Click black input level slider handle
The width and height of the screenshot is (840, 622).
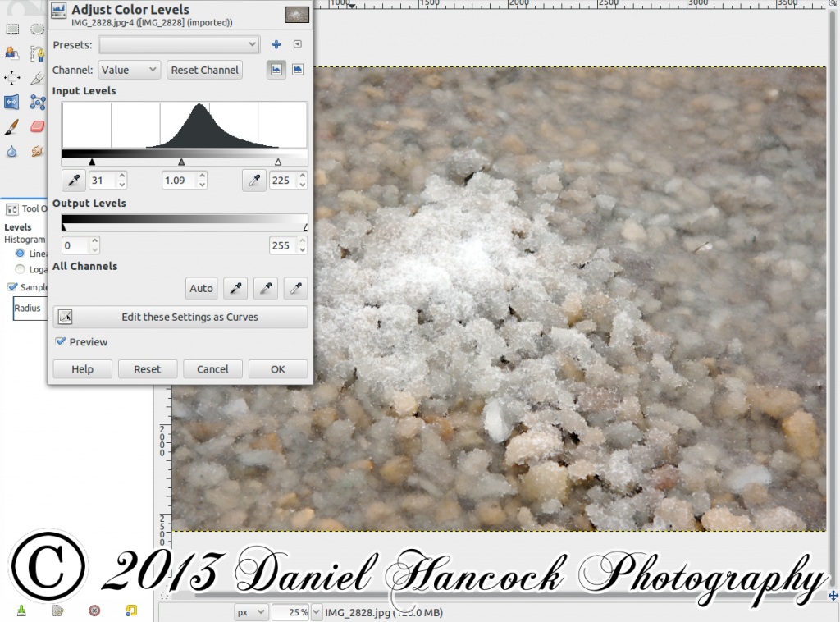pyautogui.click(x=92, y=162)
